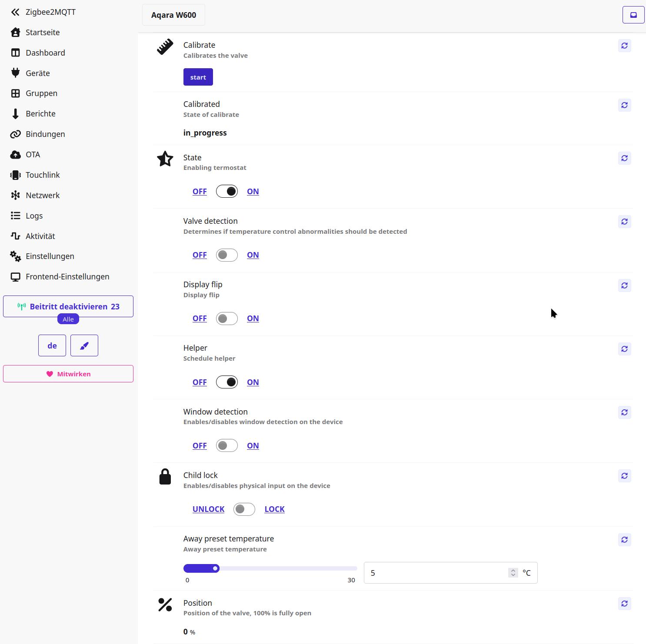The width and height of the screenshot is (646, 644).
Task: Click the away temperature input field
Action: click(435, 573)
